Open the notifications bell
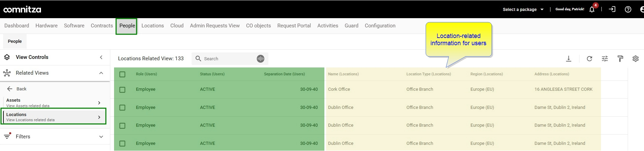Image resolution: width=644 pixels, height=151 pixels. 592,10
